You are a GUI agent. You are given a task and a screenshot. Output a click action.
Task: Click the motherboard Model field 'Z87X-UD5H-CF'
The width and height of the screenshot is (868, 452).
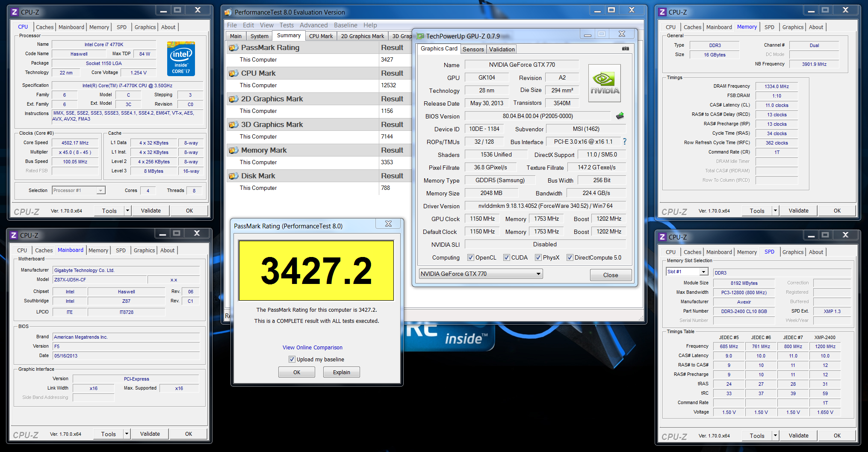click(100, 280)
